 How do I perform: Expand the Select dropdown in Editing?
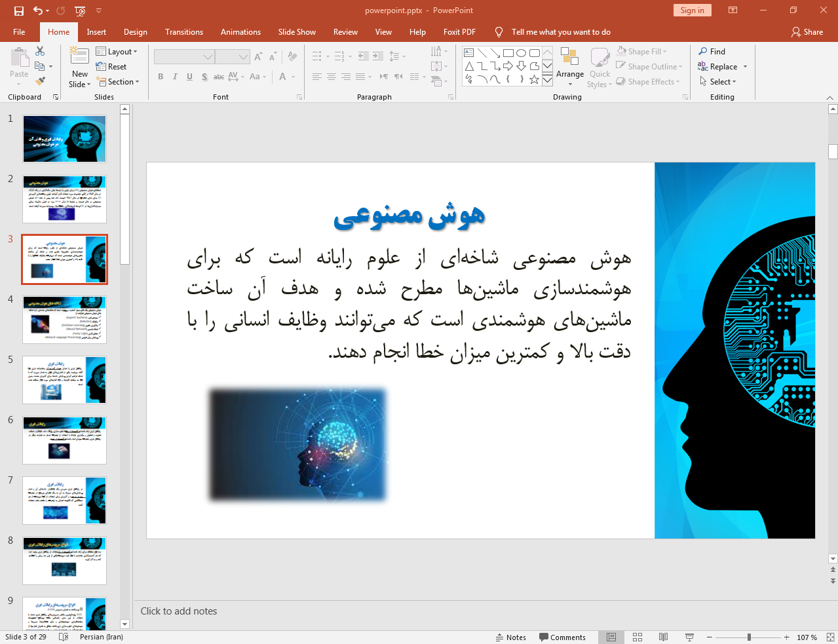click(718, 82)
